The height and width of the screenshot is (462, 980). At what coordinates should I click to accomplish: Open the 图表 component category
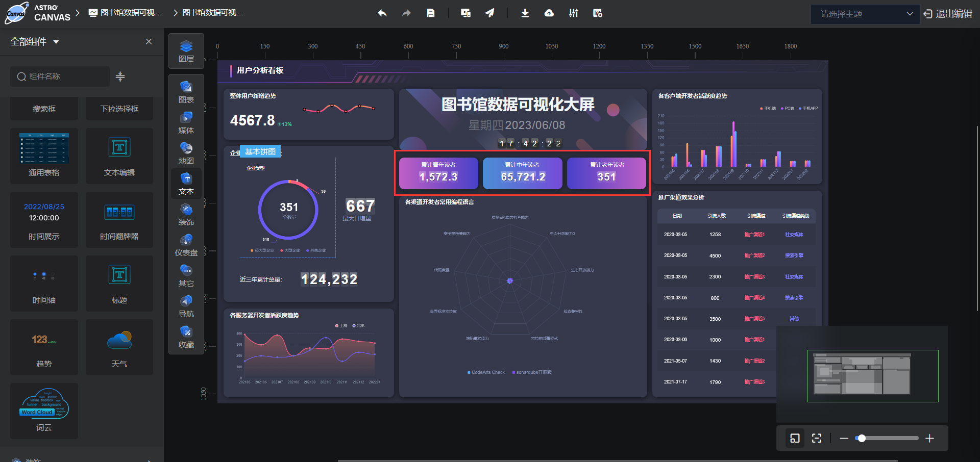click(186, 92)
